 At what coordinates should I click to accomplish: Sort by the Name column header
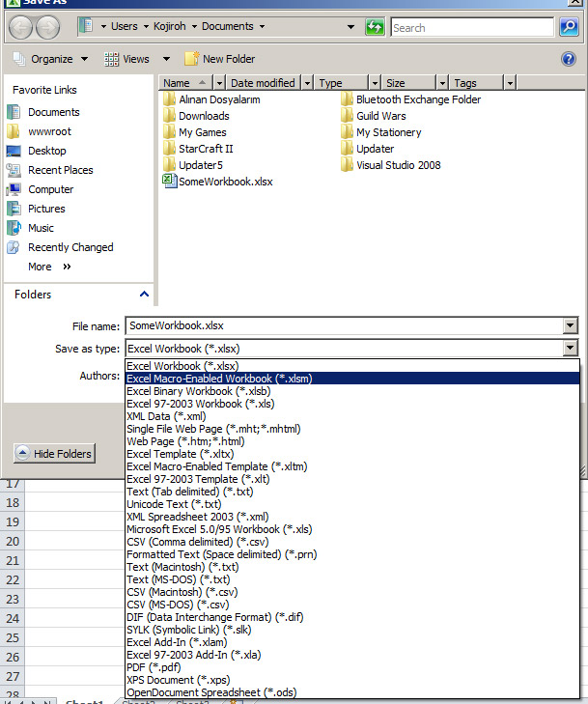pos(186,83)
